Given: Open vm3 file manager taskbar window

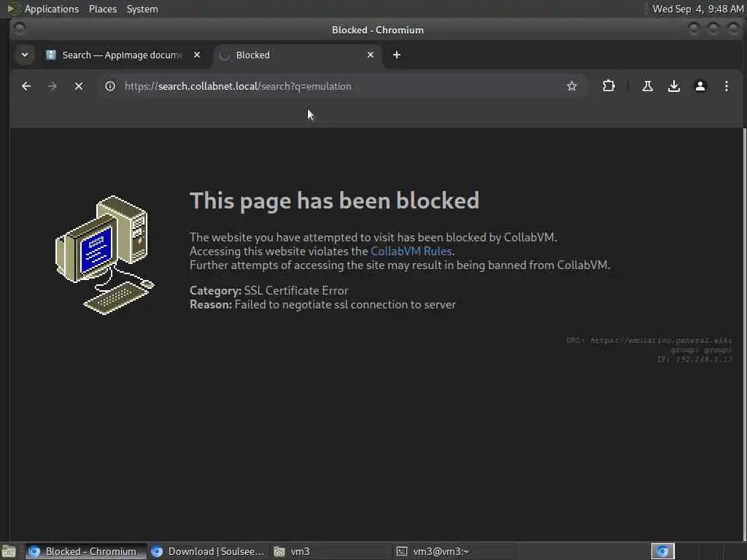Looking at the screenshot, I should (331, 551).
